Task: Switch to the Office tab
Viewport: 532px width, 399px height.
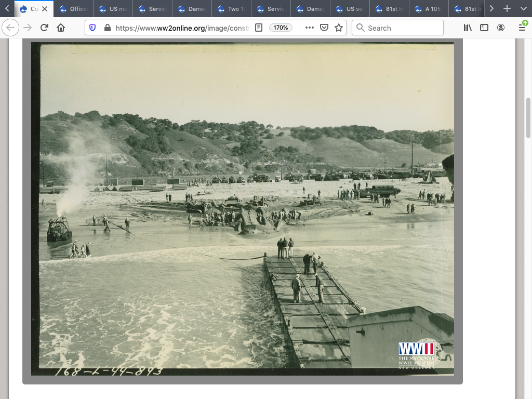Action: click(73, 9)
